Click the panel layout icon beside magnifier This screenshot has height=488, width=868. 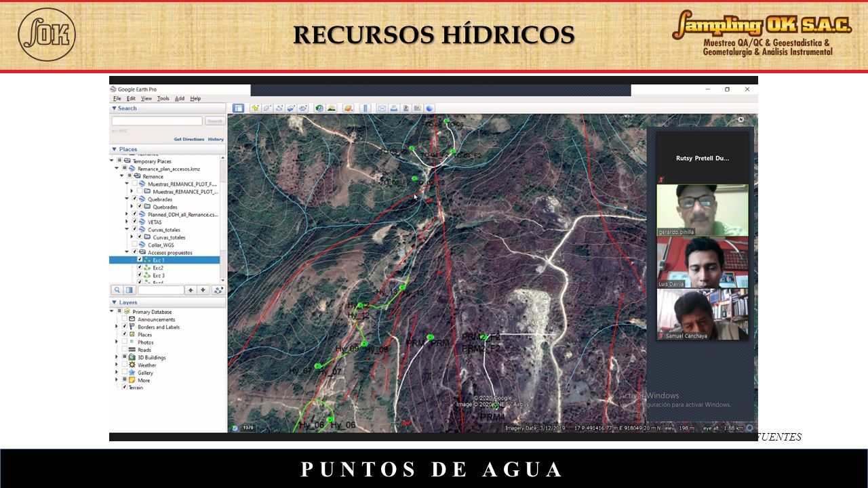pos(130,290)
